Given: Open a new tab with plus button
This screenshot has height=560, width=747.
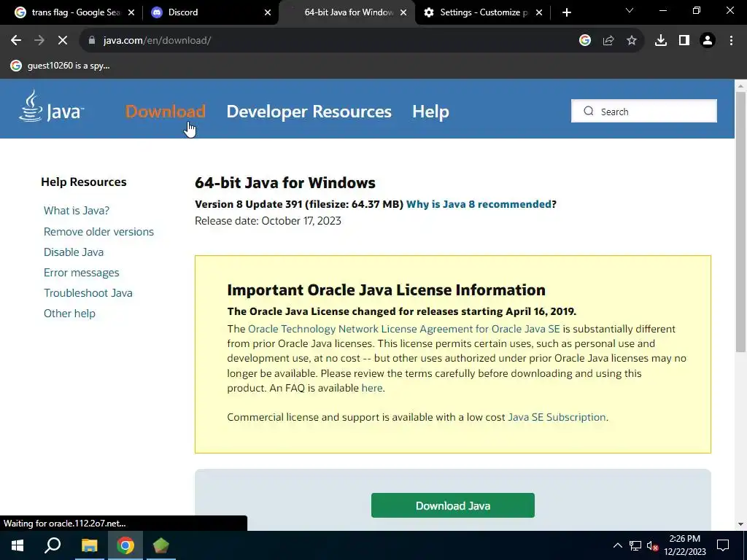Looking at the screenshot, I should coord(566,12).
